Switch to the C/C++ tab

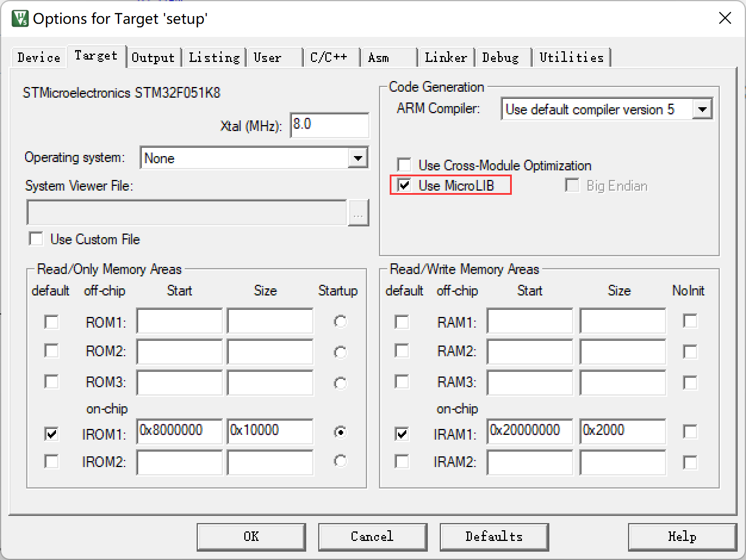[329, 57]
